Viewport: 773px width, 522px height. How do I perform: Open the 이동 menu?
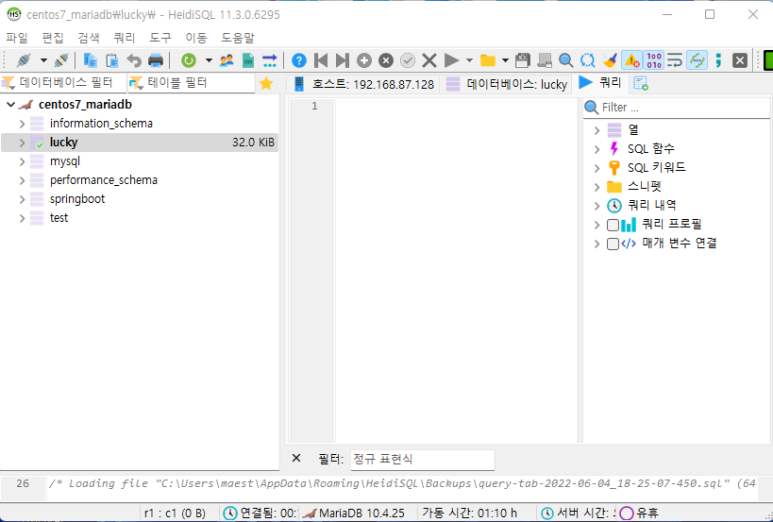point(196,37)
